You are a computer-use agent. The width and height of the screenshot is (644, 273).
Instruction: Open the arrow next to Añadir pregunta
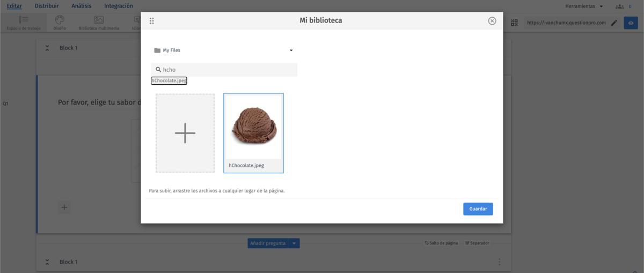tap(294, 243)
